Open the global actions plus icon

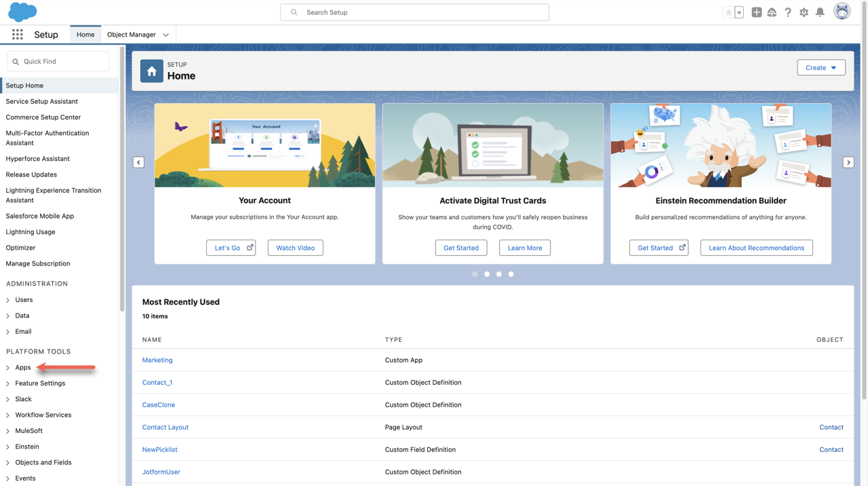tap(756, 12)
